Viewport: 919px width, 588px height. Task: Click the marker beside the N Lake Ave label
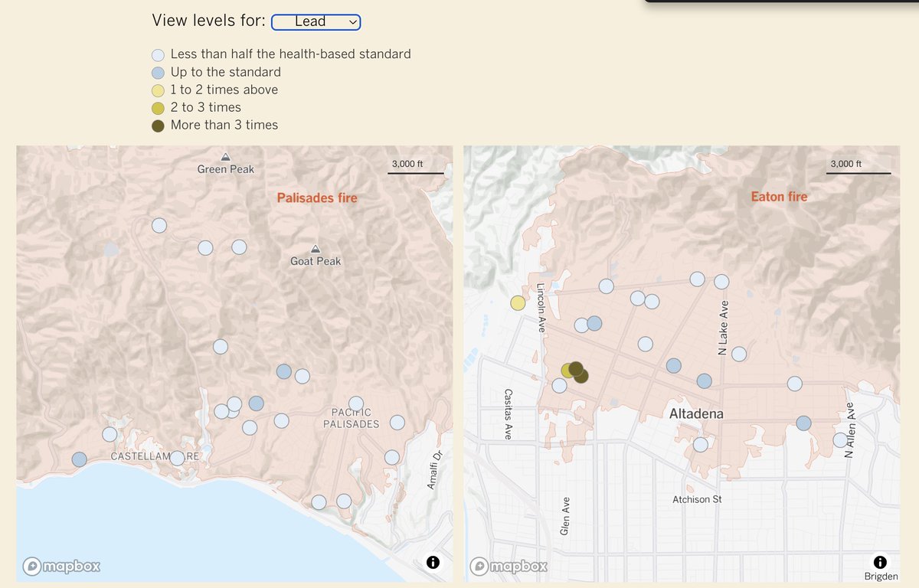pyautogui.click(x=738, y=354)
